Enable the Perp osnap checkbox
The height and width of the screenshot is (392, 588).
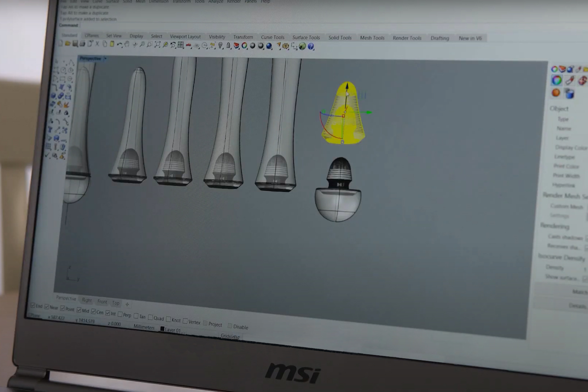pyautogui.click(x=120, y=314)
